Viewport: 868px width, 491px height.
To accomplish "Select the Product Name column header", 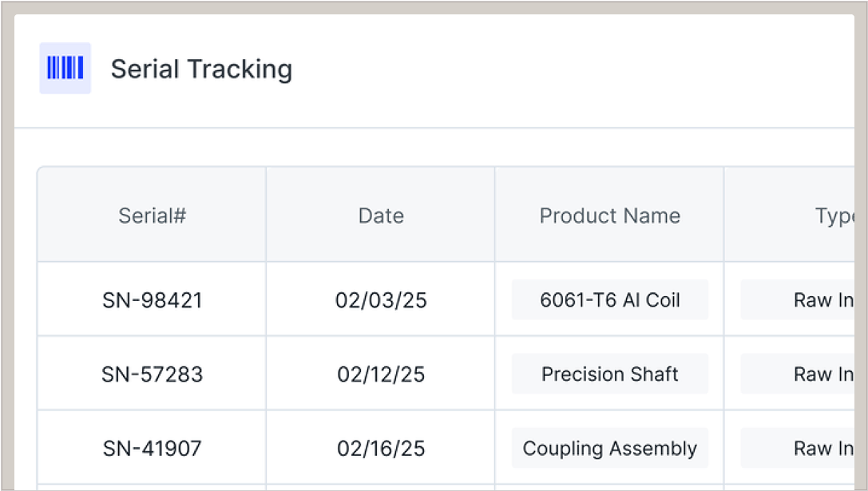I will (x=610, y=216).
